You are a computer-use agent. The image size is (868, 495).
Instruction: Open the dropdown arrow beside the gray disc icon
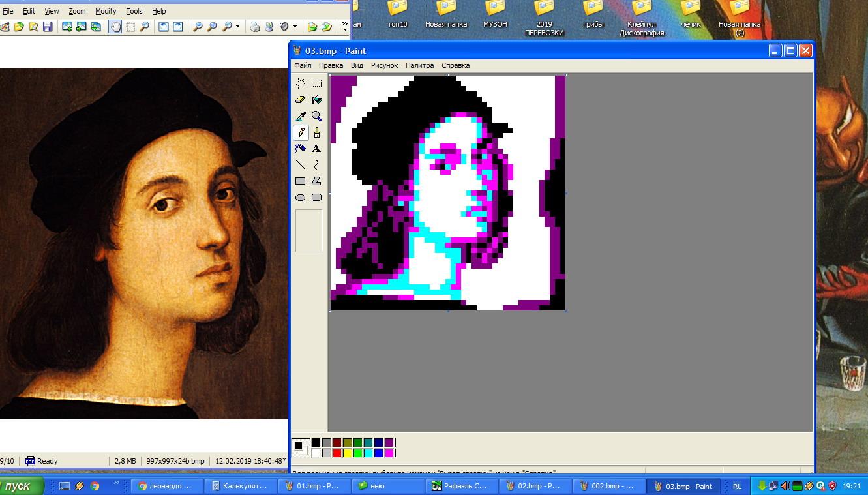click(295, 27)
